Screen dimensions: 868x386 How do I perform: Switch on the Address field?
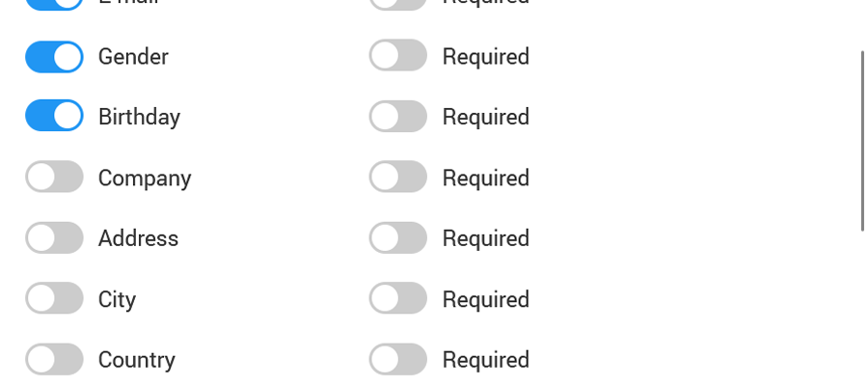[54, 237]
